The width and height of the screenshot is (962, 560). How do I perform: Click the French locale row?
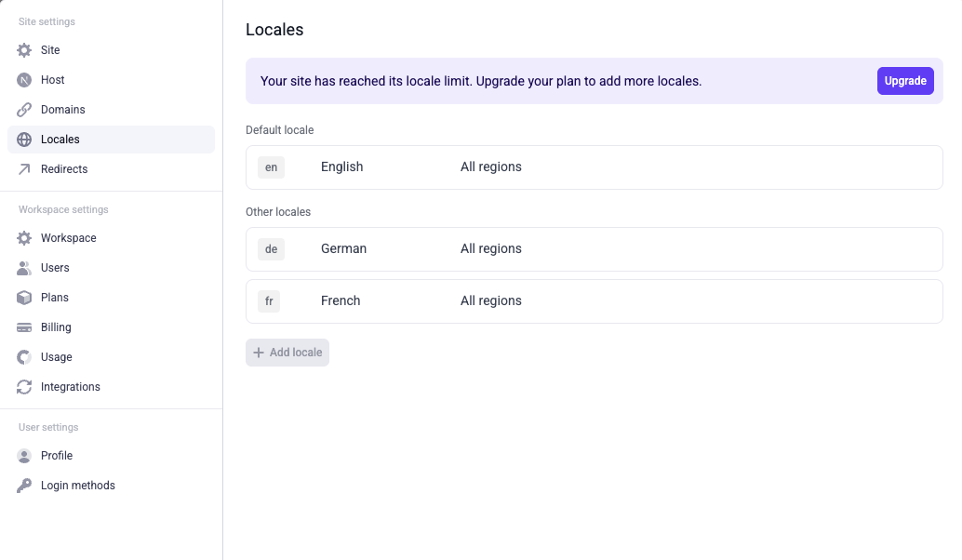click(x=594, y=300)
